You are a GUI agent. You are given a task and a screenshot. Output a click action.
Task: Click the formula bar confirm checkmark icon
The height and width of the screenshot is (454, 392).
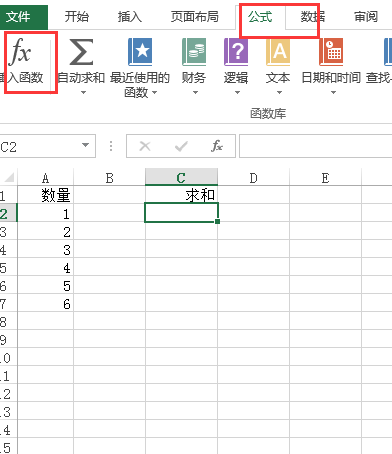click(181, 146)
